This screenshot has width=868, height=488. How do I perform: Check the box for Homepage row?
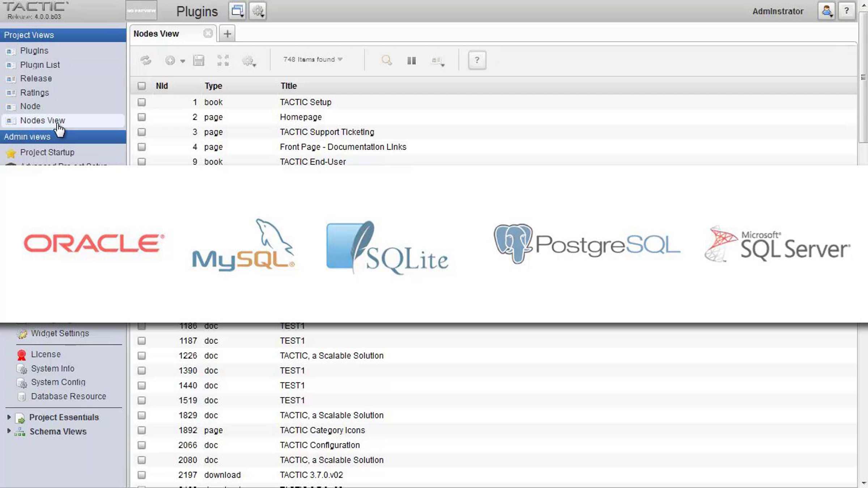click(x=141, y=117)
